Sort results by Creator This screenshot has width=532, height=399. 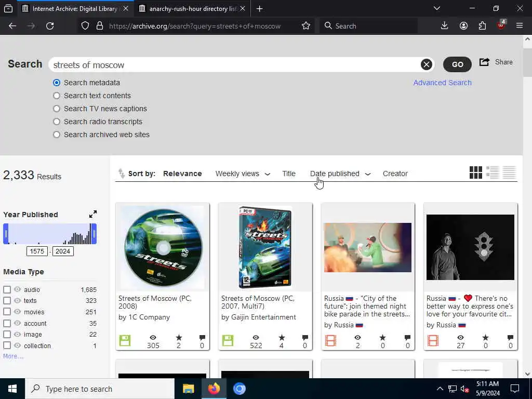point(395,174)
